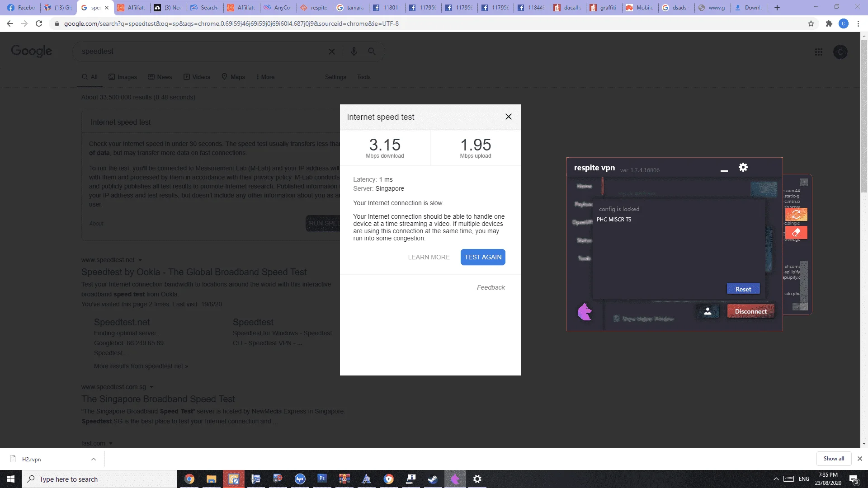Go back to the previous page in Chrome

[10, 23]
